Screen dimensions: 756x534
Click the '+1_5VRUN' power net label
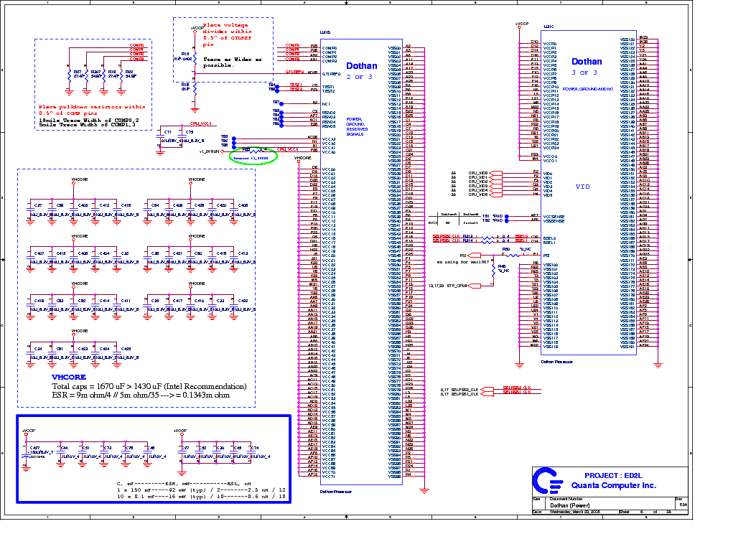(209, 151)
